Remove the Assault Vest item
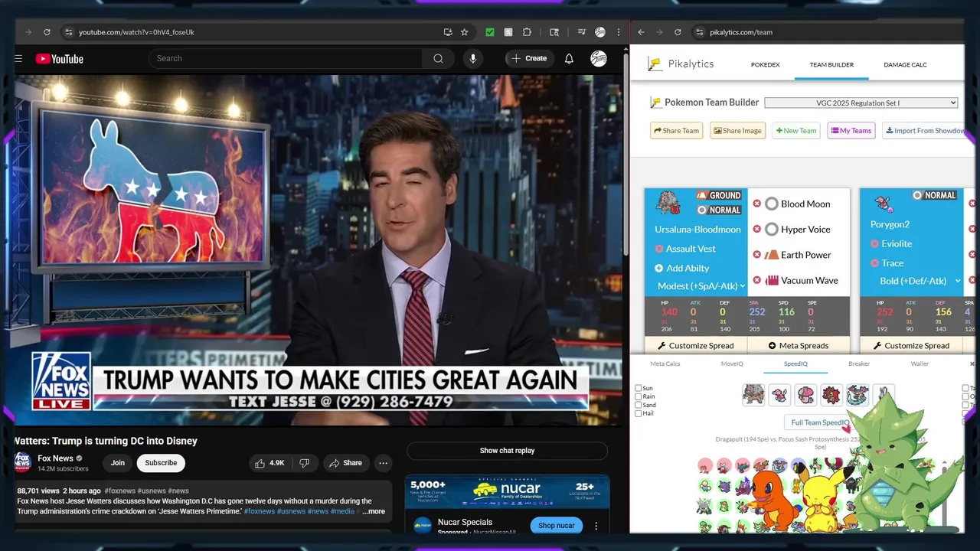Screen dimensions: 980x551 click(x=658, y=249)
